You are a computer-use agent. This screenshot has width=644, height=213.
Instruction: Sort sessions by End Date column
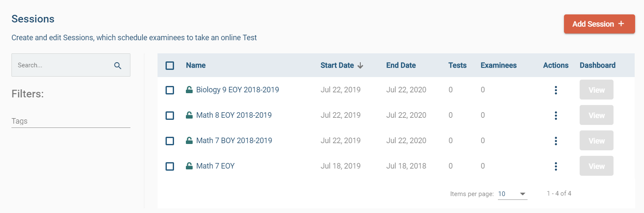[401, 65]
